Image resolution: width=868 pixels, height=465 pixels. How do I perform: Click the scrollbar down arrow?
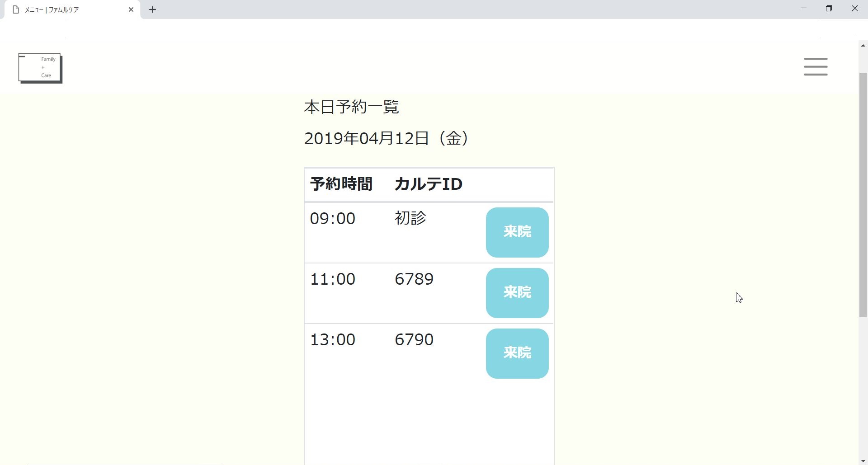click(x=863, y=461)
